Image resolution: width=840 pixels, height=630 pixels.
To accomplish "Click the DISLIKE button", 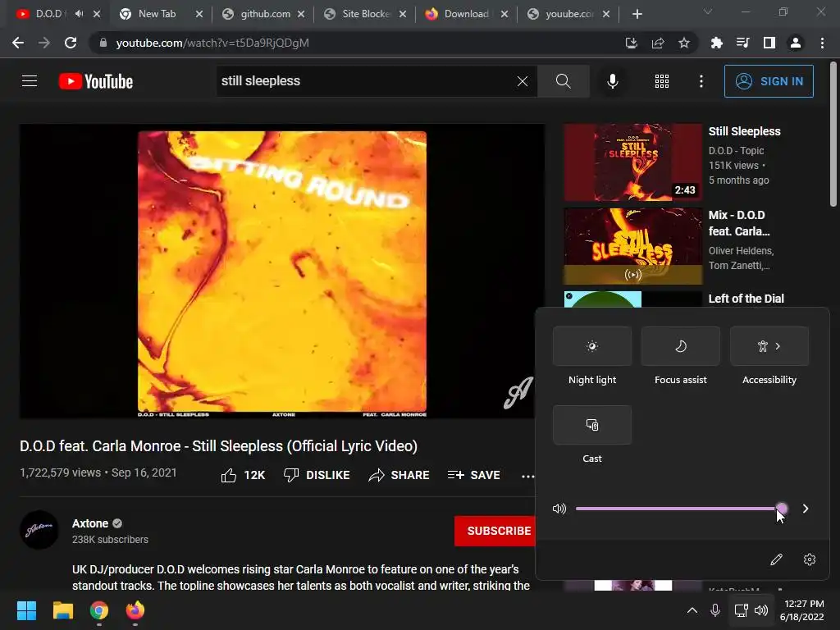I will click(317, 475).
